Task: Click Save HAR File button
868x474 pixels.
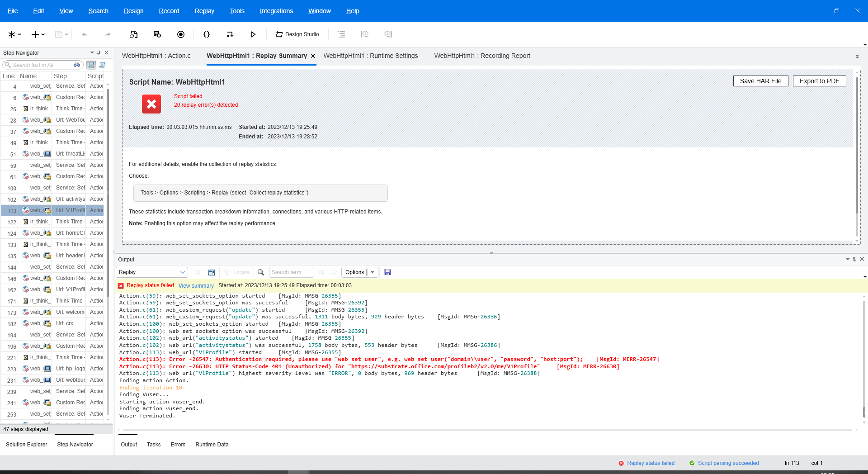Action: [760, 81]
